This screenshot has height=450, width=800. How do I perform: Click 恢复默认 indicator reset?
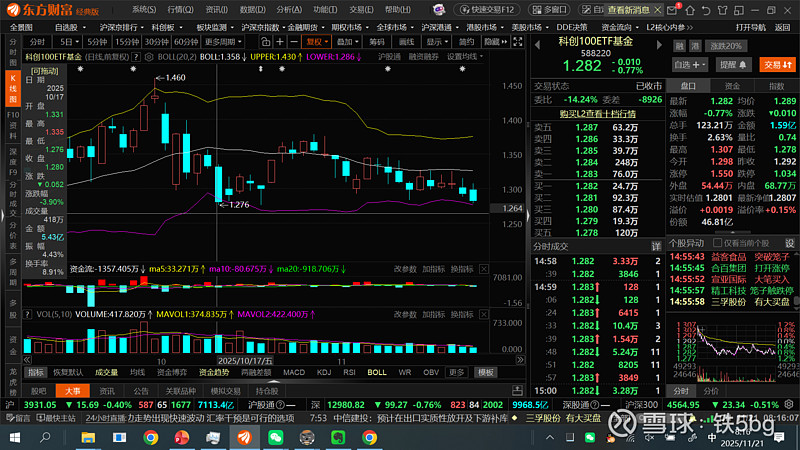[68, 372]
